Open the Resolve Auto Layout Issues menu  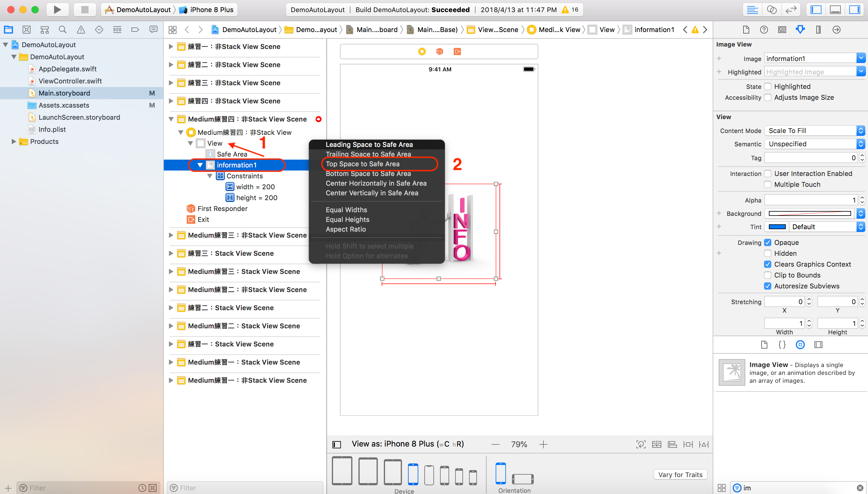(704, 444)
